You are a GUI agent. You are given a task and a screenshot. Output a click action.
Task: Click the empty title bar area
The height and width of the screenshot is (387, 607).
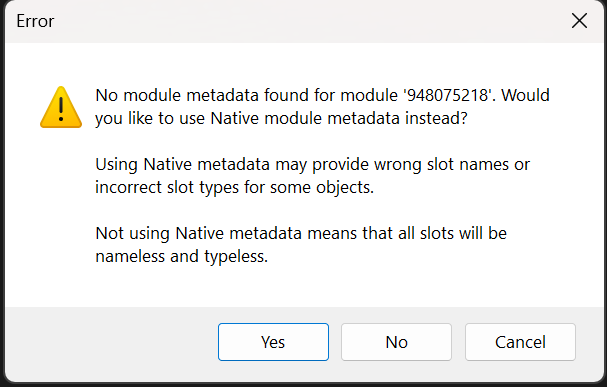point(310,21)
